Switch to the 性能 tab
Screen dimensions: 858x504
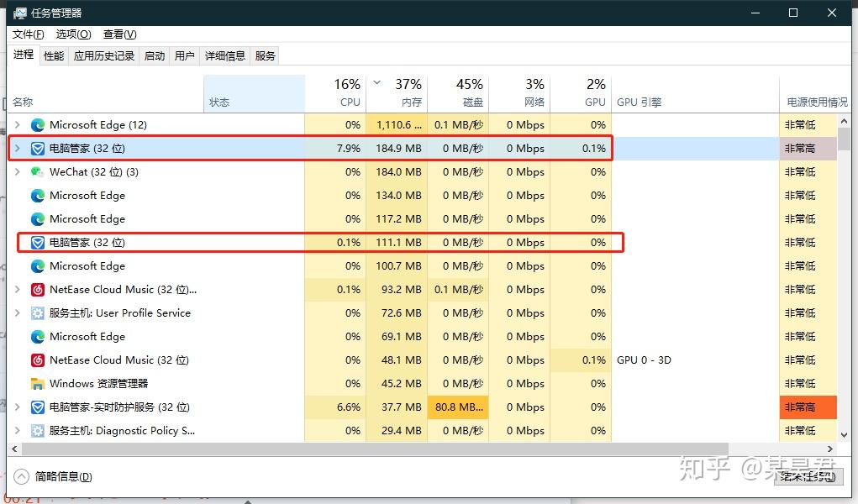[54, 55]
